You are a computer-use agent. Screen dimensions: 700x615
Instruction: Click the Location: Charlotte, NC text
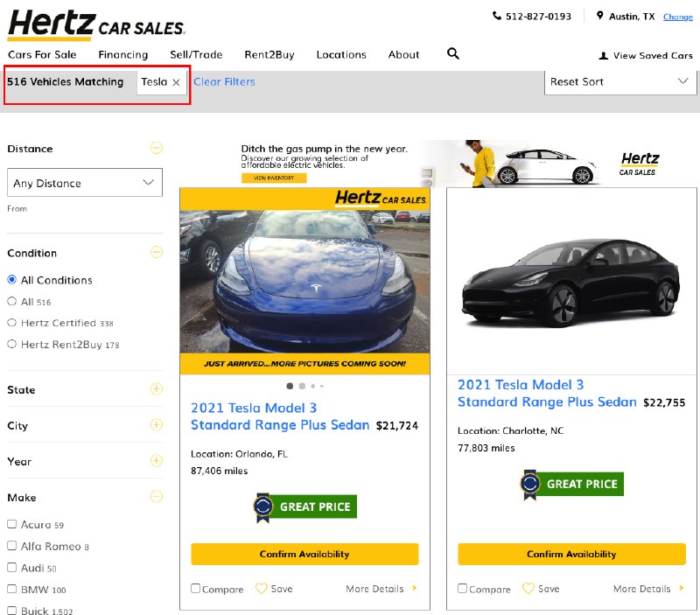point(511,430)
